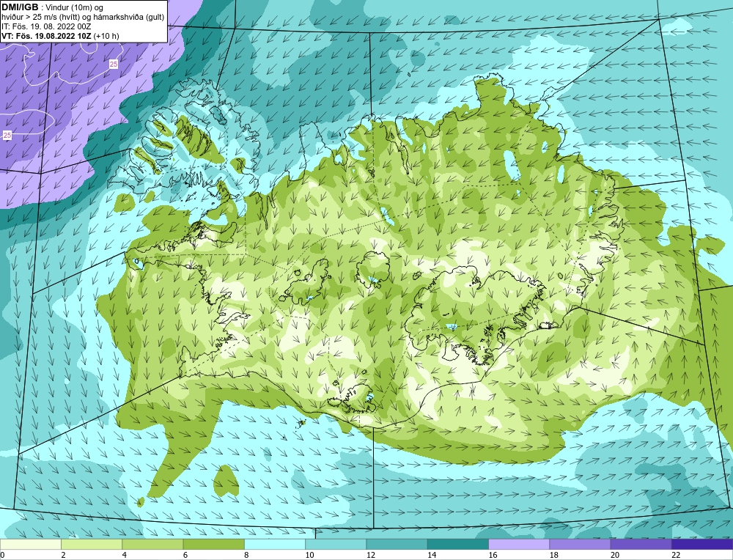Click the legend scale number "8"

click(246, 555)
